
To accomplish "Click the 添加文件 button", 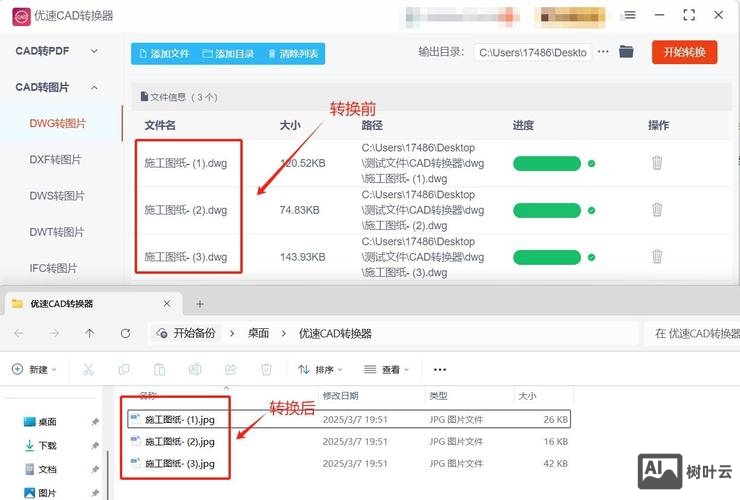I will pos(164,54).
